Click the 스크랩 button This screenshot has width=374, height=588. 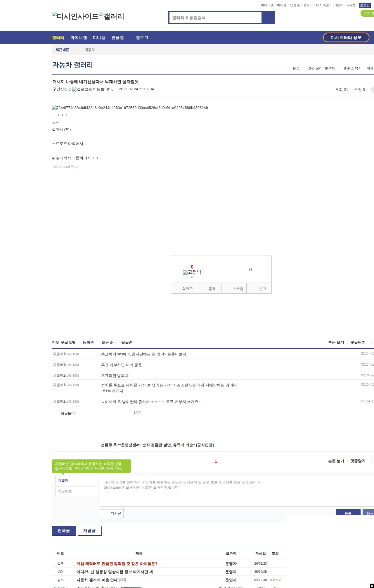point(234,288)
